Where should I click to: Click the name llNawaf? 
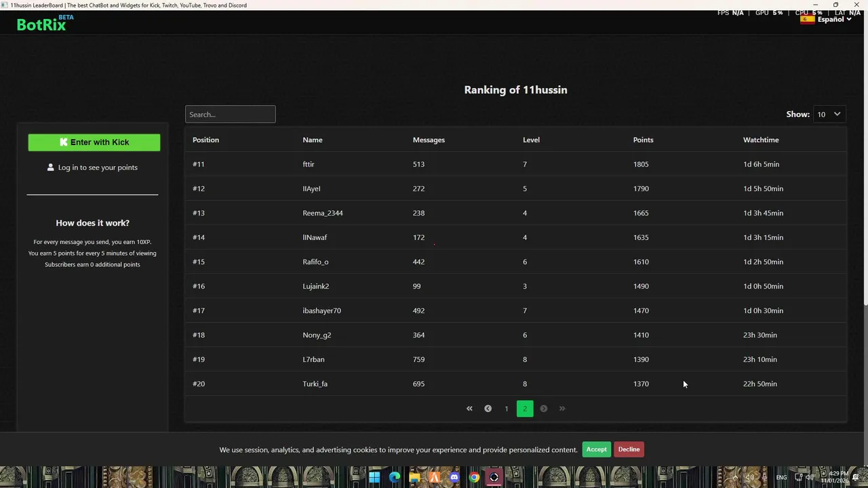pyautogui.click(x=315, y=237)
